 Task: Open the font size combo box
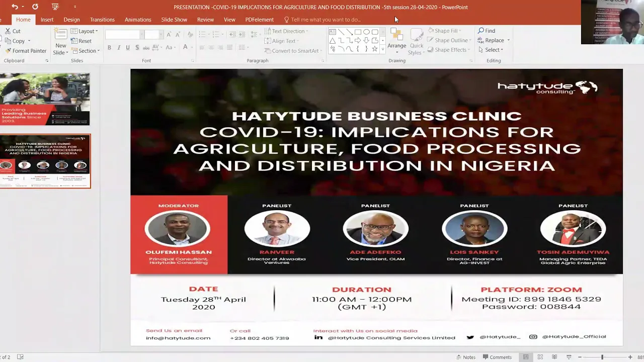click(153, 34)
